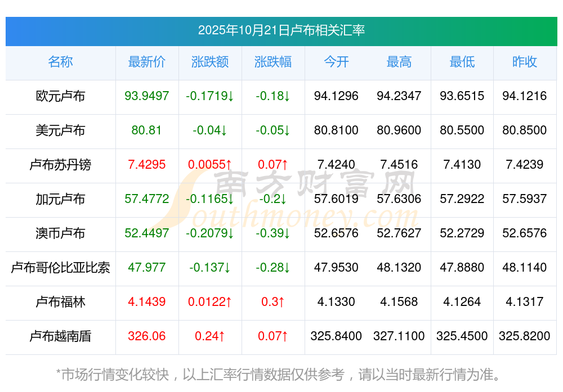The image size is (563, 392).
Task: Click the 最低 column header
Action: [x=462, y=62]
